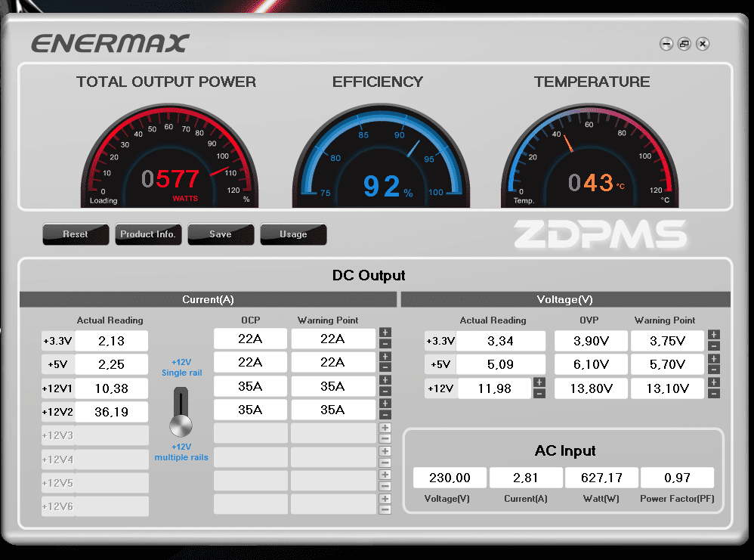The height and width of the screenshot is (560, 754).
Task: Select +12V Single rail mode
Action: (x=182, y=367)
